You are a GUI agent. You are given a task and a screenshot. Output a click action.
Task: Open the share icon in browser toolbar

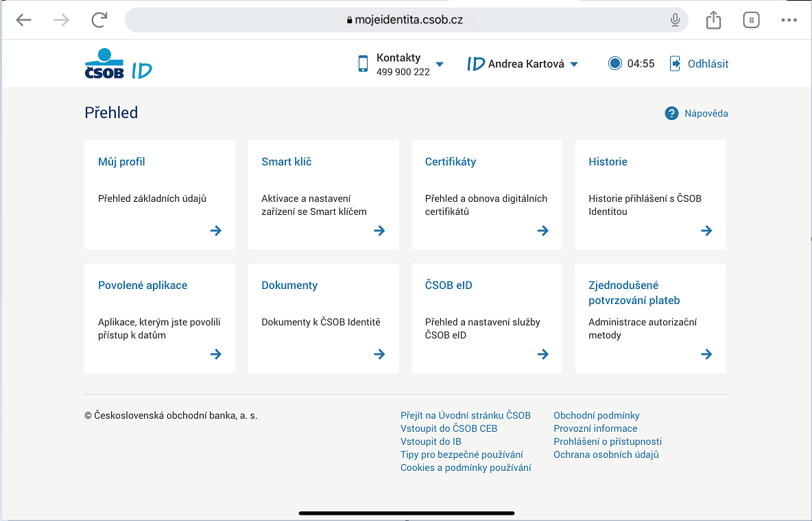(x=713, y=20)
